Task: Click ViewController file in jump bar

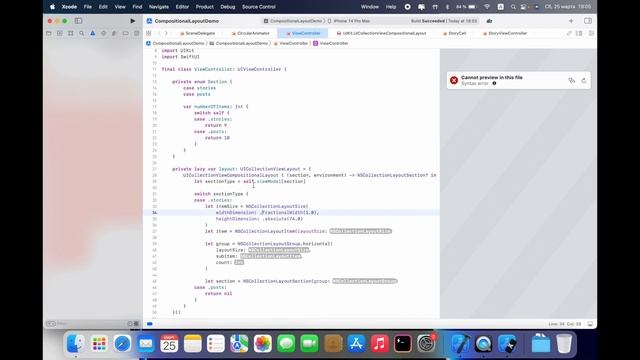Action: [x=291, y=43]
